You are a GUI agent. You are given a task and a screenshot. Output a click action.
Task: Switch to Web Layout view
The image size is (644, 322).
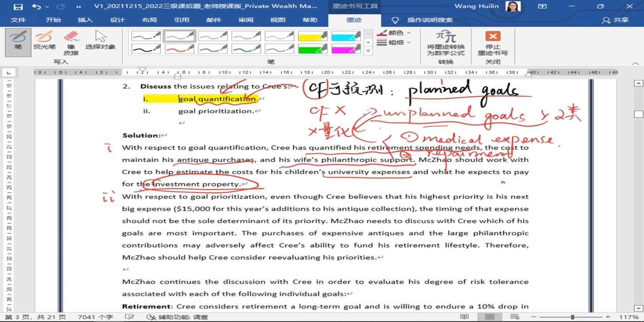pos(515,317)
